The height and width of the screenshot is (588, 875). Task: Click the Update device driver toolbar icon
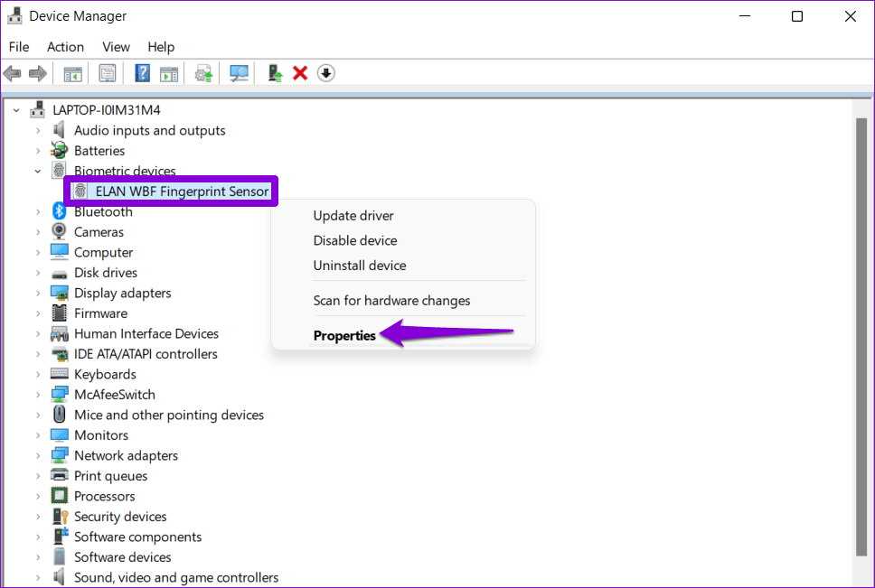(x=203, y=73)
